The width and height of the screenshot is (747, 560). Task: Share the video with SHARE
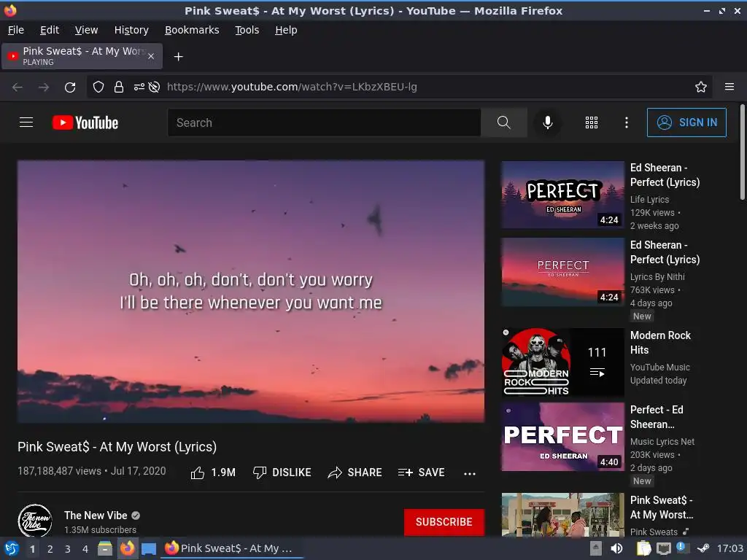(x=355, y=472)
